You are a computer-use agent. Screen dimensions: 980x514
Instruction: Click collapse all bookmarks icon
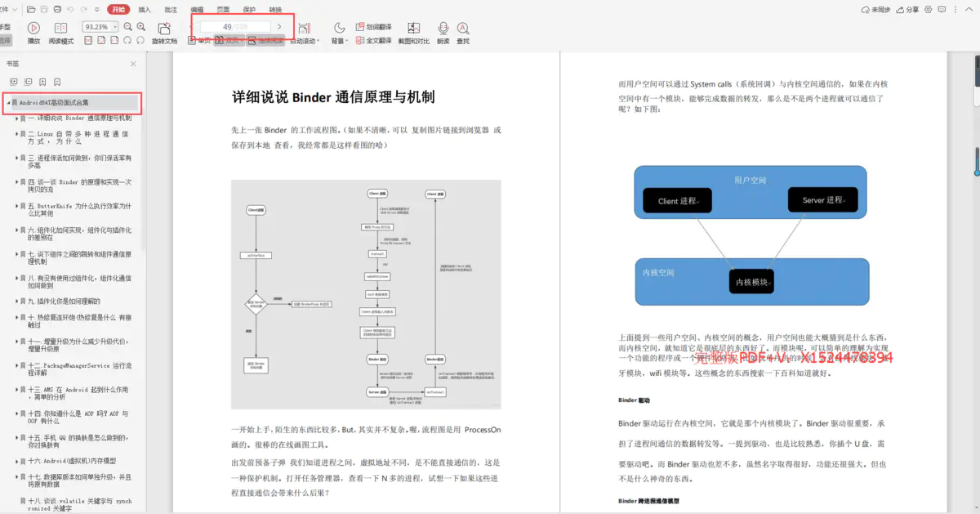[28, 82]
